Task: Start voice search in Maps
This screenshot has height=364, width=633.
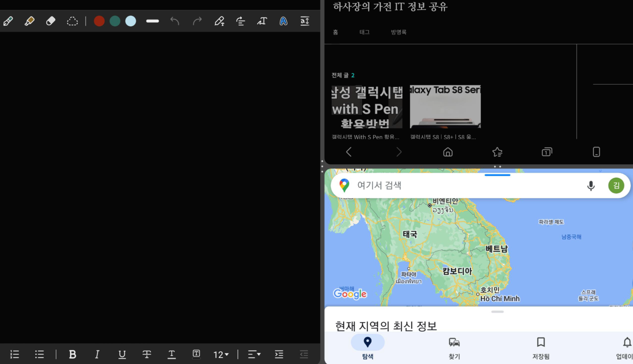Action: 591,186
